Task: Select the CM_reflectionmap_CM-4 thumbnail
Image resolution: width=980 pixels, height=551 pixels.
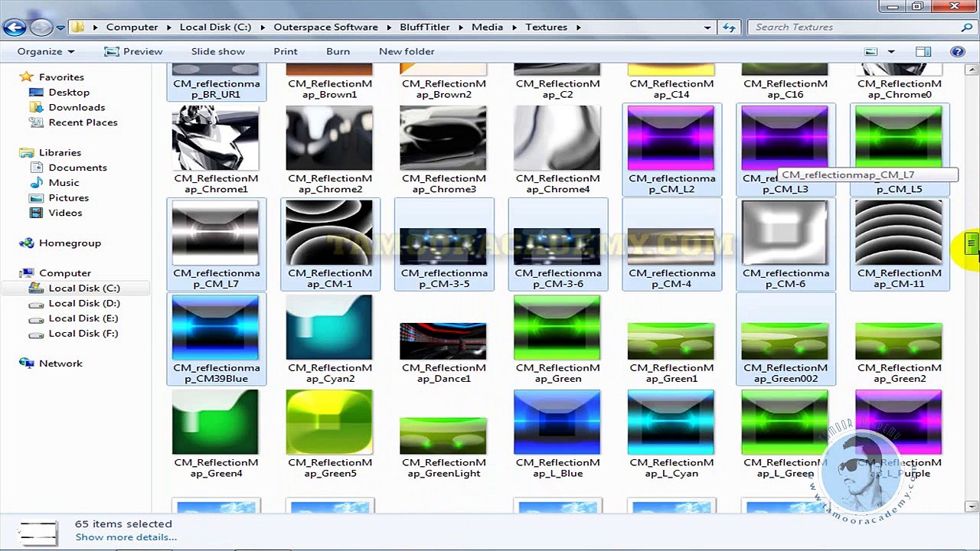Action: 671,246
